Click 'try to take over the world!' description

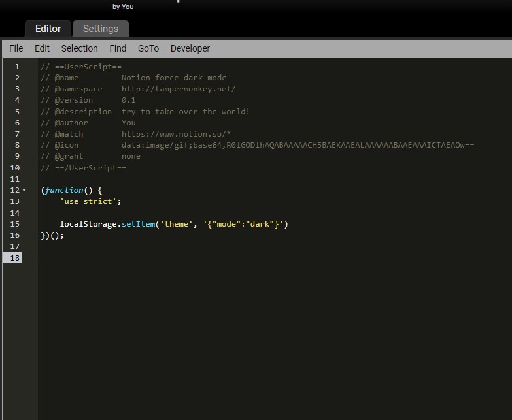tap(186, 112)
